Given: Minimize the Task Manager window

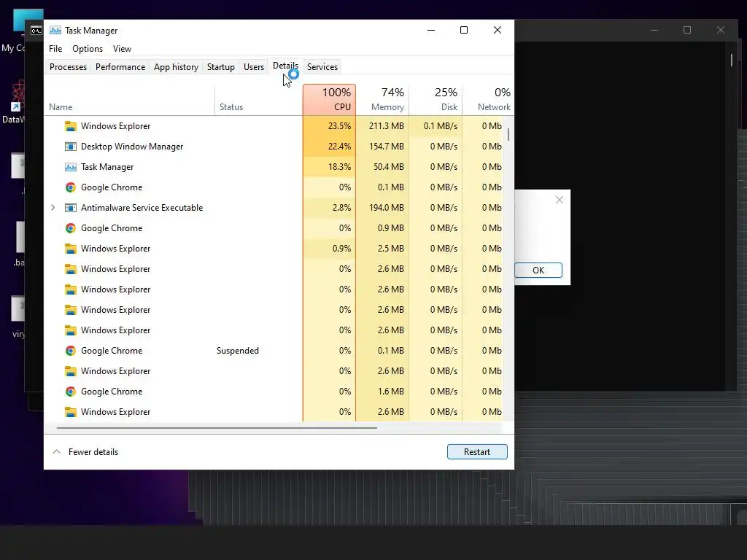Looking at the screenshot, I should (431, 30).
